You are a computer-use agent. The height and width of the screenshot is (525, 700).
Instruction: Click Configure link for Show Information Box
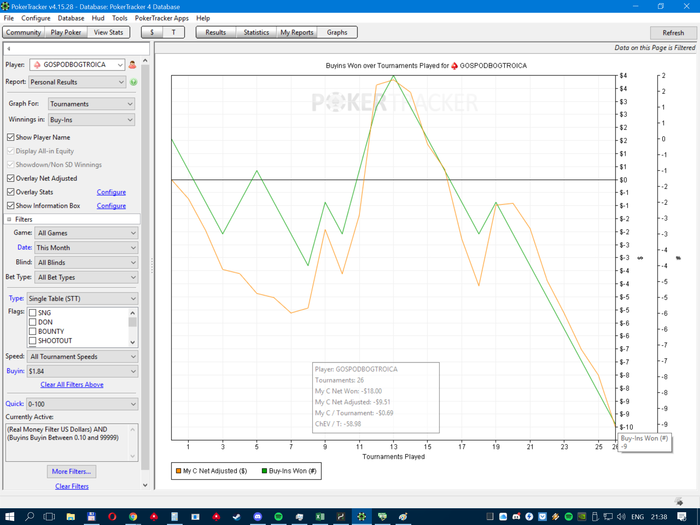[x=111, y=206]
